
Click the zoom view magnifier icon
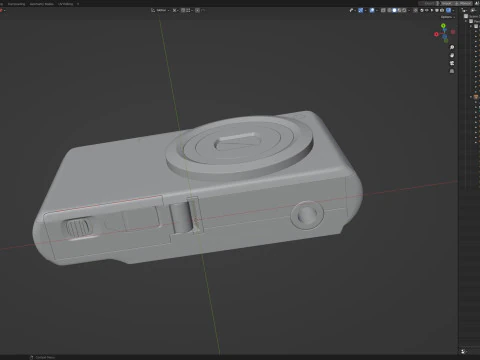[452, 47]
